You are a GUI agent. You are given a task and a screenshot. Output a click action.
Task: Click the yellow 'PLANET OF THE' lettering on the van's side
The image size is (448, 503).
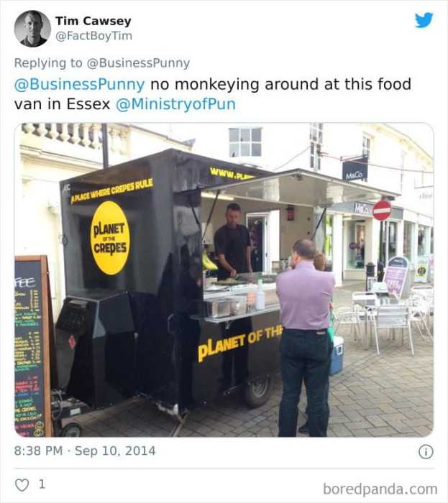(x=240, y=343)
